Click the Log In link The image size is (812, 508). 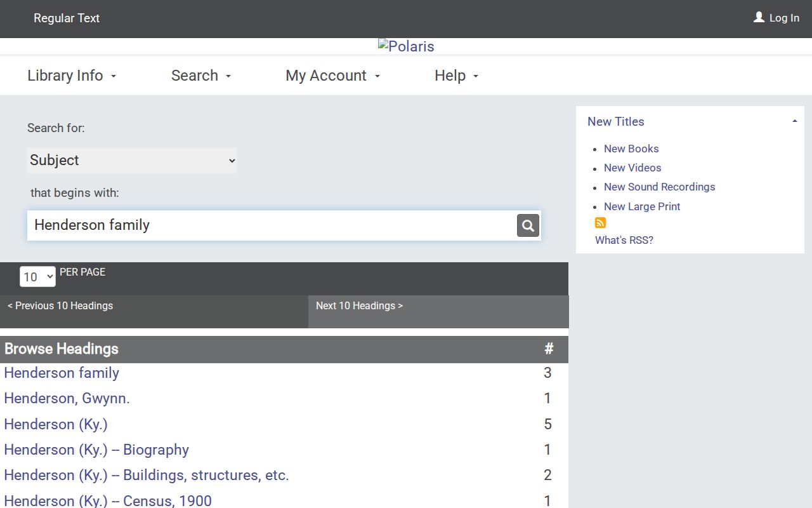click(x=784, y=18)
